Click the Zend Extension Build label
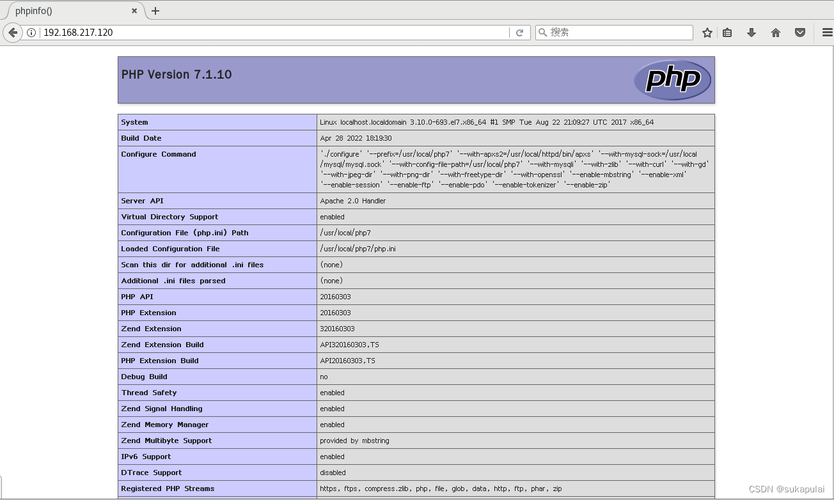Image resolution: width=834 pixels, height=500 pixels. tap(162, 345)
